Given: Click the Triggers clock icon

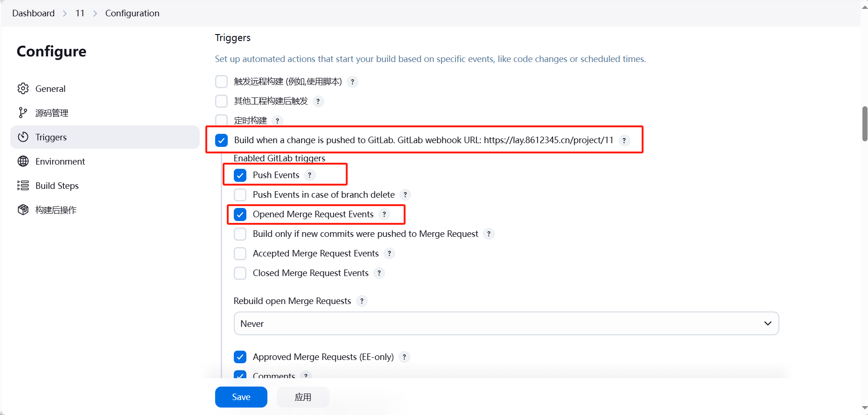Looking at the screenshot, I should point(23,137).
